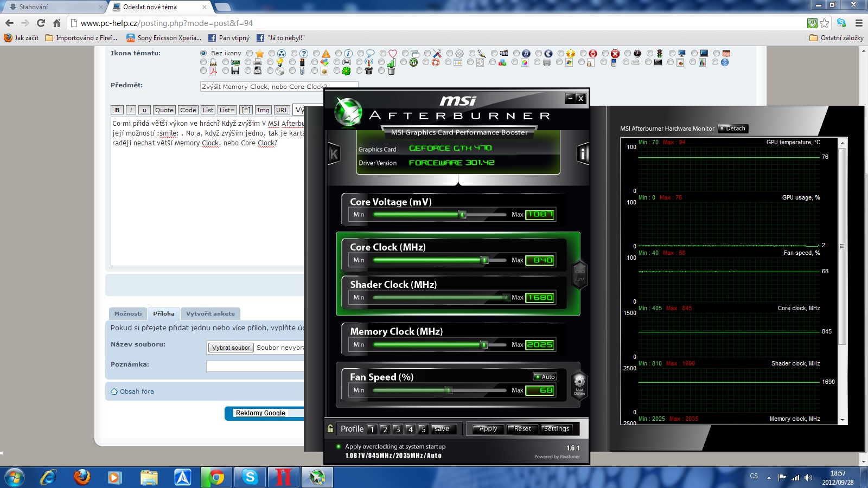Open Windows Explorer from the taskbar
Viewport: 868px width, 488px height.
149,478
